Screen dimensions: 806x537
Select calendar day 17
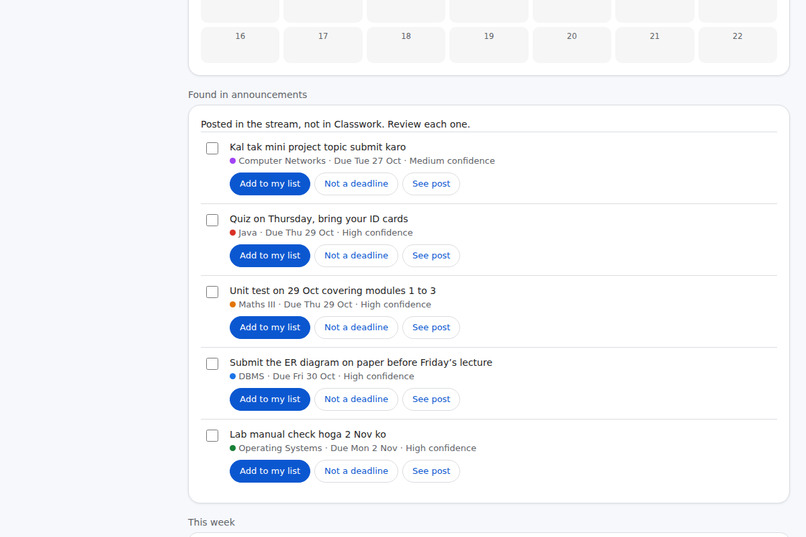(x=323, y=45)
